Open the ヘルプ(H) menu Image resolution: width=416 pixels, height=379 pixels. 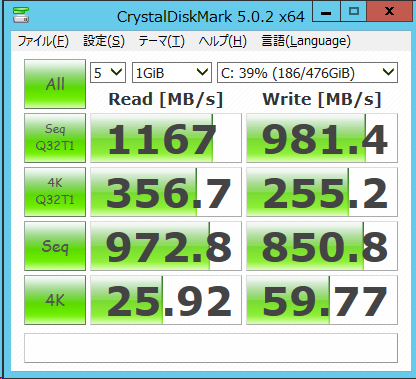[222, 41]
